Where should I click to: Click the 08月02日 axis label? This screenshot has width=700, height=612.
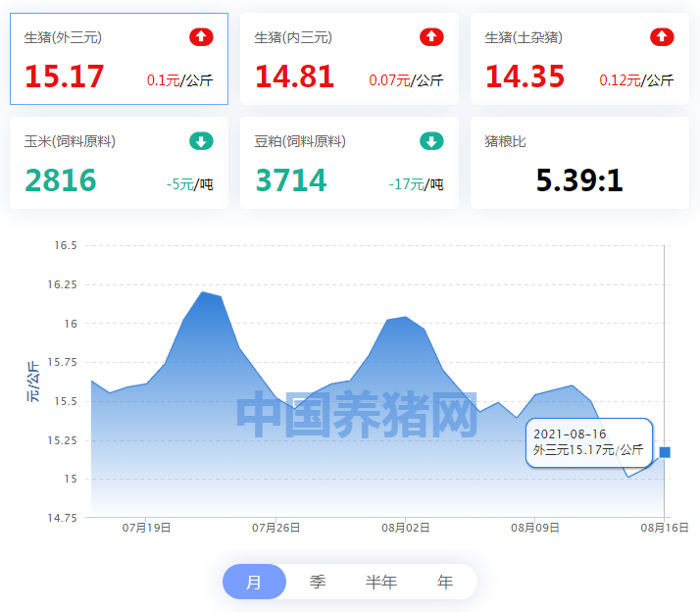pos(405,528)
